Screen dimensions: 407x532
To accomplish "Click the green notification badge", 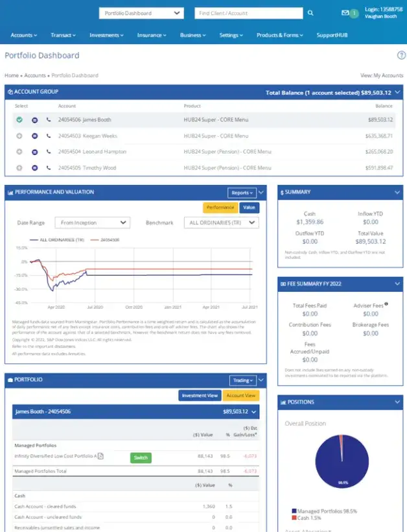I will point(354,13).
